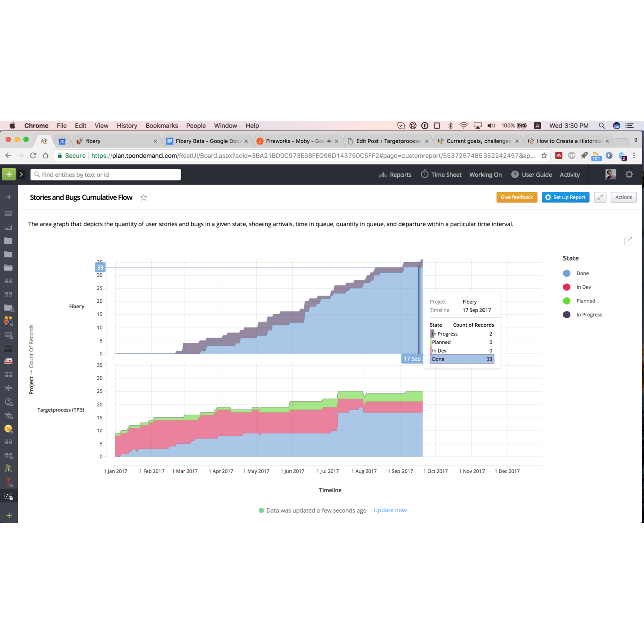Open the settings gear icon
Screen dimensions: 644x644
[629, 174]
